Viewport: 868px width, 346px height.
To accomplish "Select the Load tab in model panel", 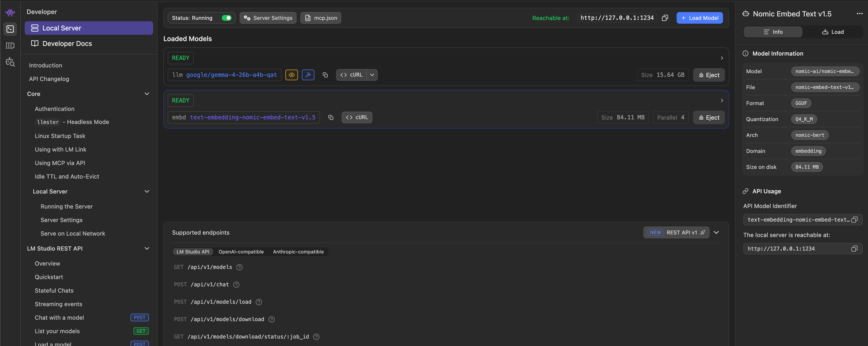I will [833, 32].
